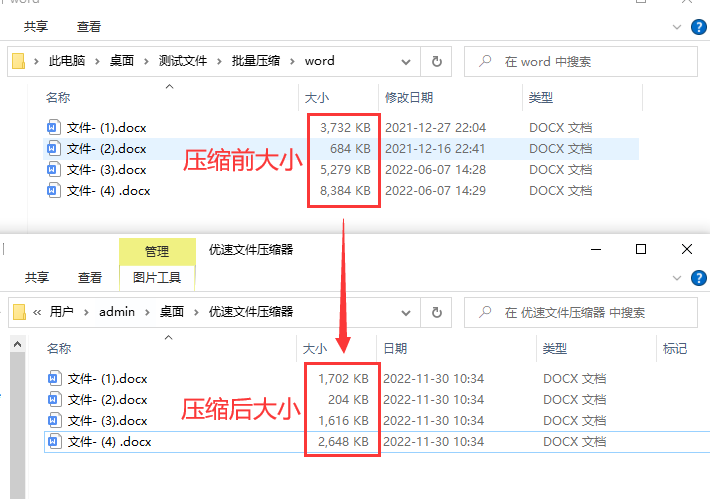710x499 pixels.
Task: Sort 优速文件压缩器 folder by 日期 column
Action: click(395, 348)
